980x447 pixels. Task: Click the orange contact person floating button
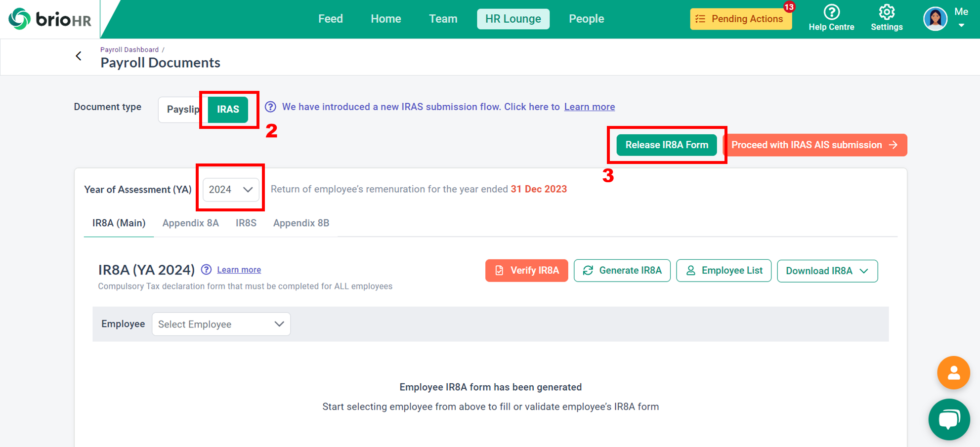pyautogui.click(x=953, y=372)
